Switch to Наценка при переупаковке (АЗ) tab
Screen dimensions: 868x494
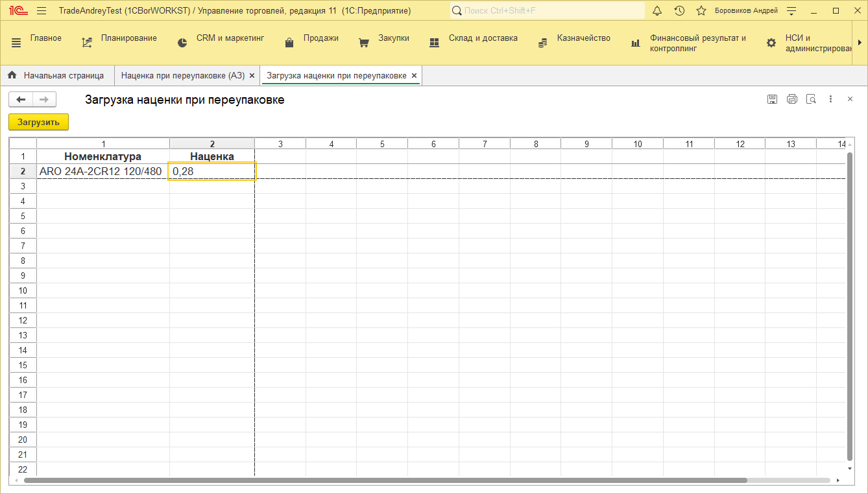pos(182,76)
